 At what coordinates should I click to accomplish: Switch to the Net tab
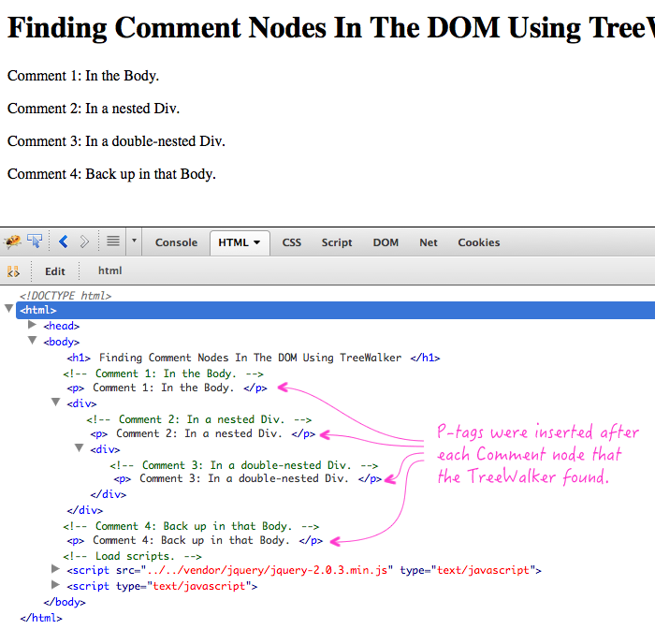click(429, 242)
